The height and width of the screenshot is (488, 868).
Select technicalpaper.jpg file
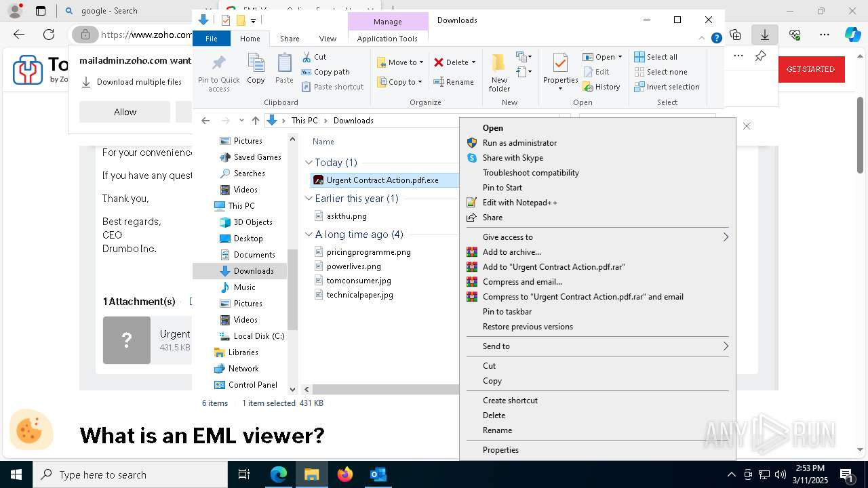[x=359, y=295]
